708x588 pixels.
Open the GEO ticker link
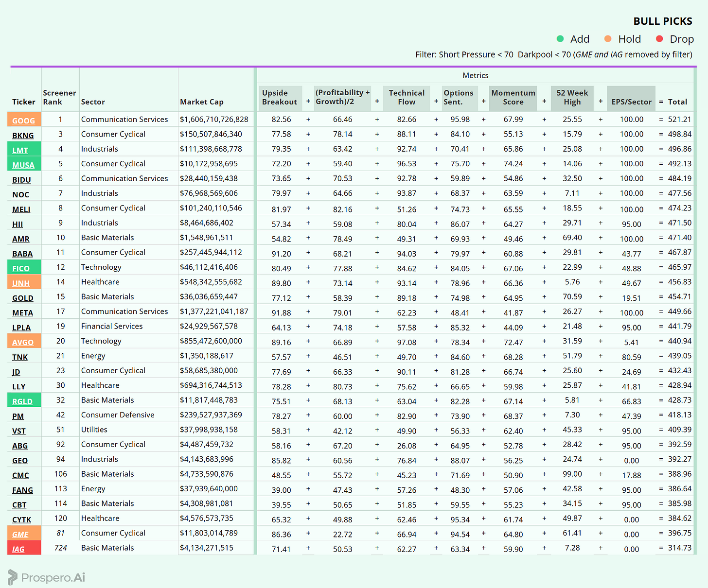20,461
